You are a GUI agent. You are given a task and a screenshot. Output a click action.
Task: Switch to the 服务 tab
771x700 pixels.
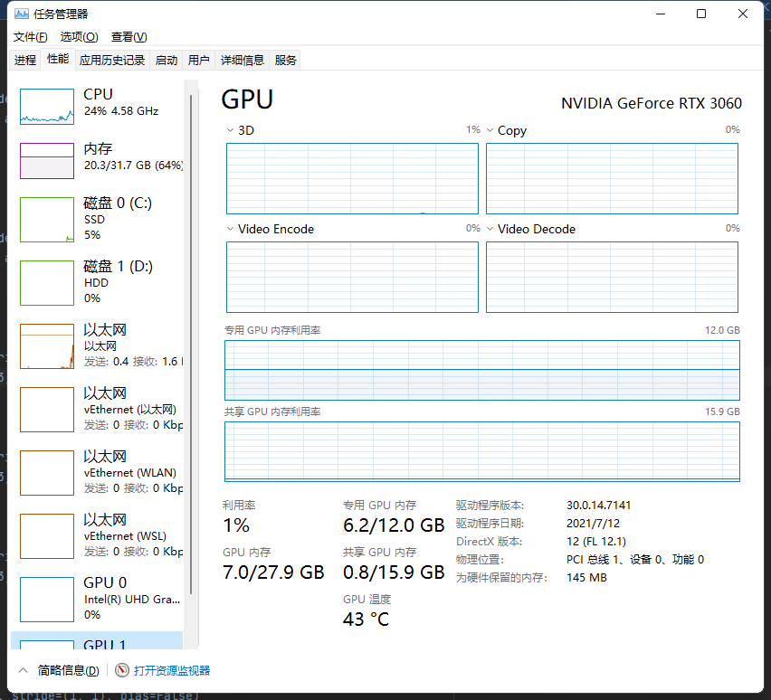(x=286, y=61)
